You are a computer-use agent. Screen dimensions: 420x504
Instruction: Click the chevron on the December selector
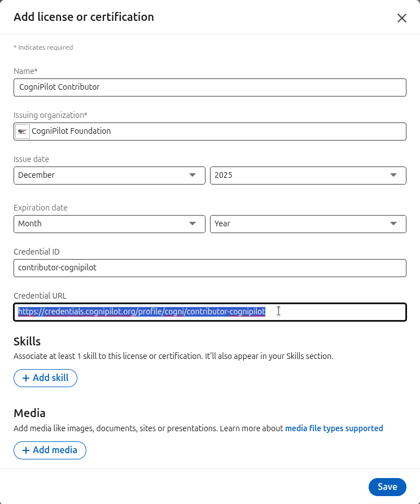click(x=193, y=175)
